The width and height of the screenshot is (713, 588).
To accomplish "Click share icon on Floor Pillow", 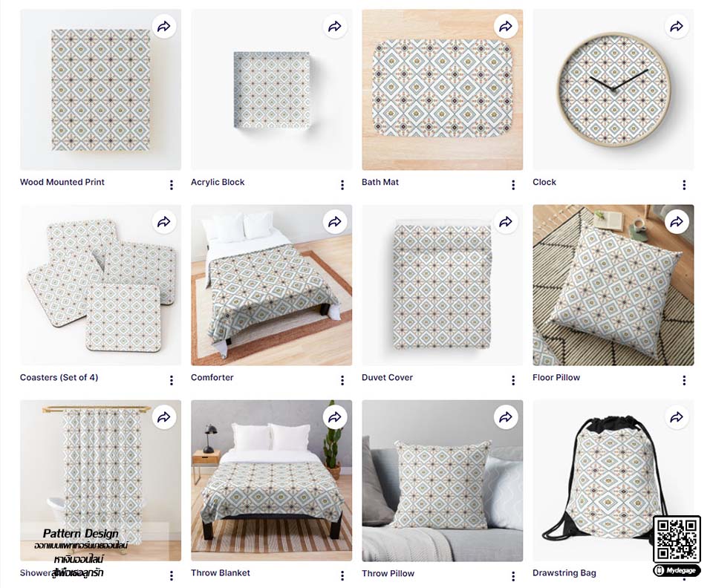I will click(x=677, y=222).
